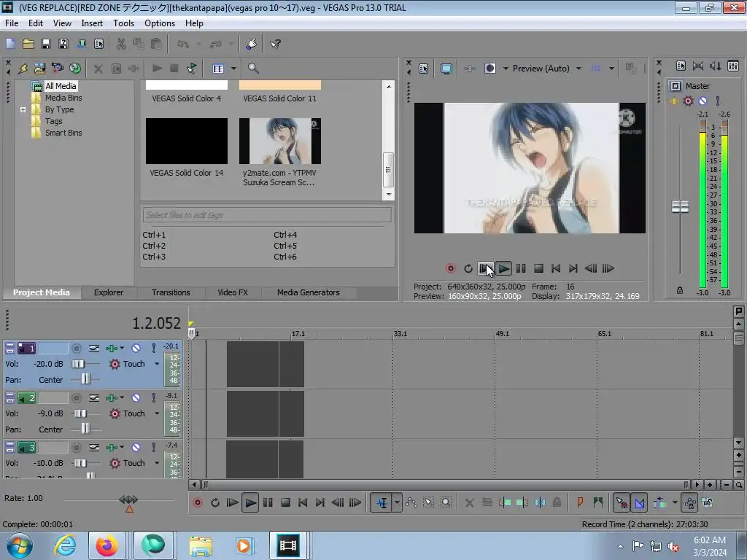Image resolution: width=747 pixels, height=560 pixels.
Task: Arm track 2 for recording
Action: (x=76, y=398)
